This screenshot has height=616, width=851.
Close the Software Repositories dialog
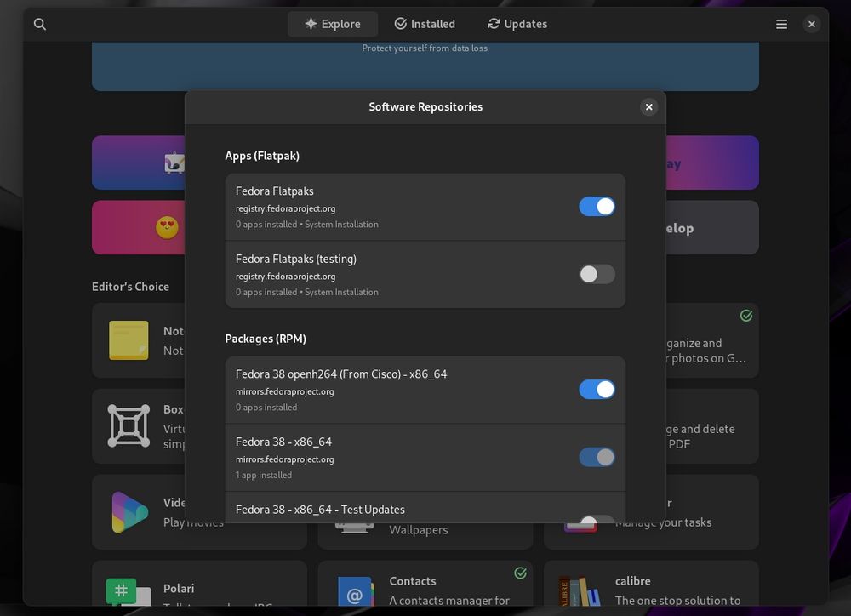pos(649,106)
